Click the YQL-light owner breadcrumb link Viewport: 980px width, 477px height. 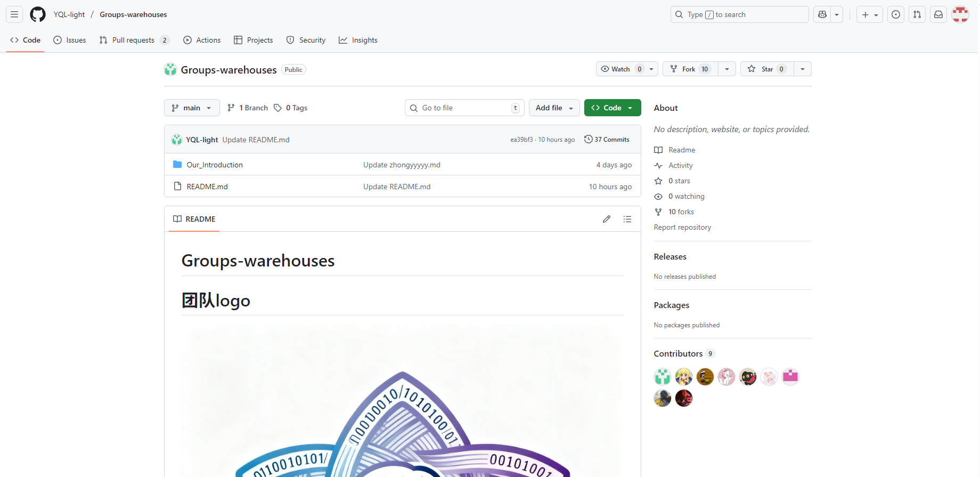69,14
